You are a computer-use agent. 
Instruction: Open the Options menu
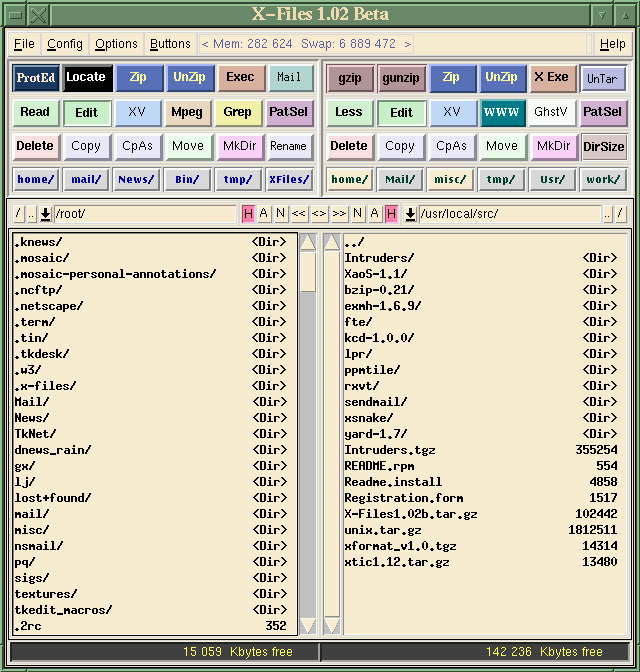click(x=116, y=44)
